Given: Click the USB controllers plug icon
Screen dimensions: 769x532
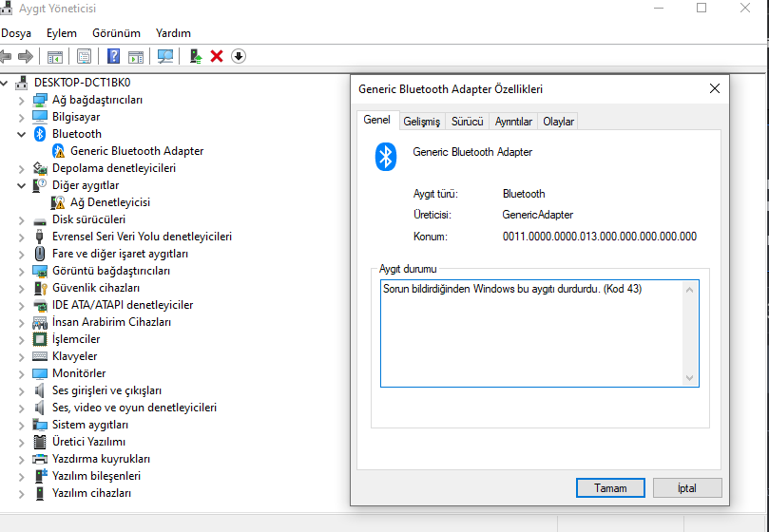Looking at the screenshot, I should coord(40,237).
